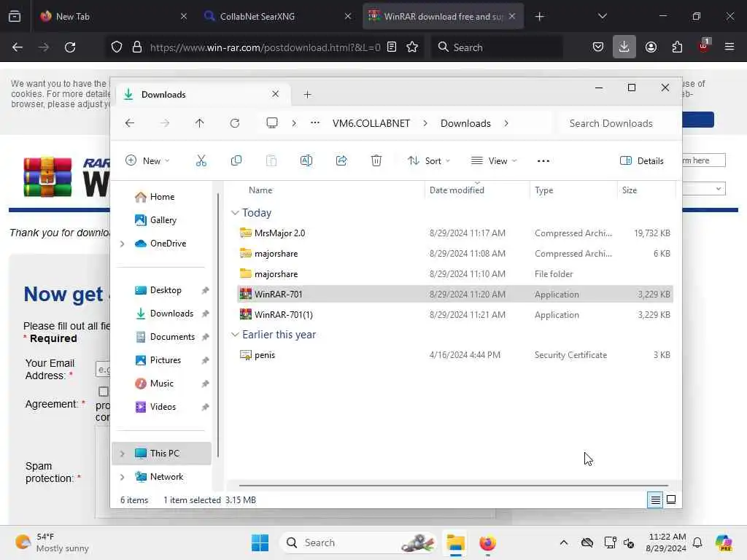Toggle the Details pane button
The height and width of the screenshot is (560, 747).
click(x=642, y=161)
